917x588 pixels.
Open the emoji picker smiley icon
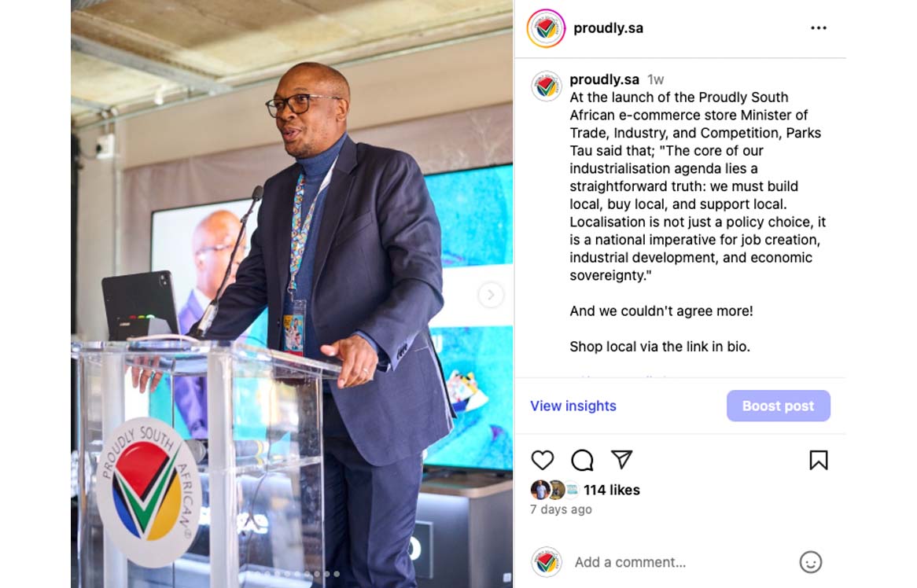pyautogui.click(x=810, y=562)
